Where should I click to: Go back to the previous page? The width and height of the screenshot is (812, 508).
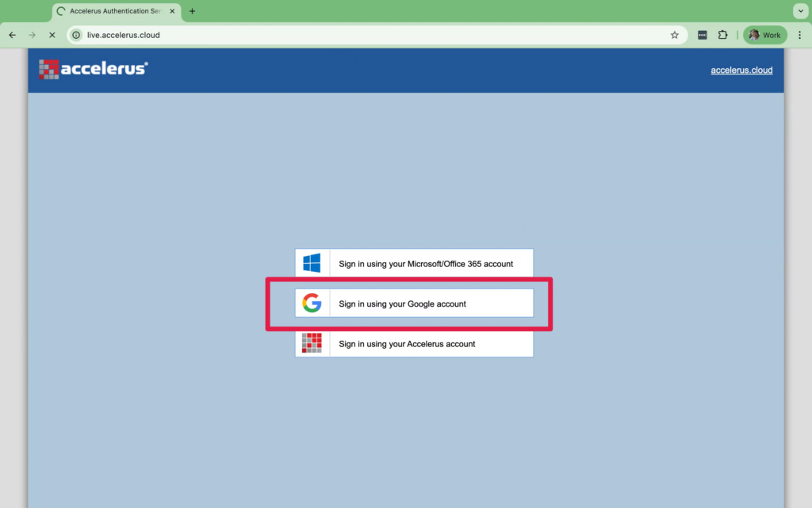pyautogui.click(x=12, y=35)
